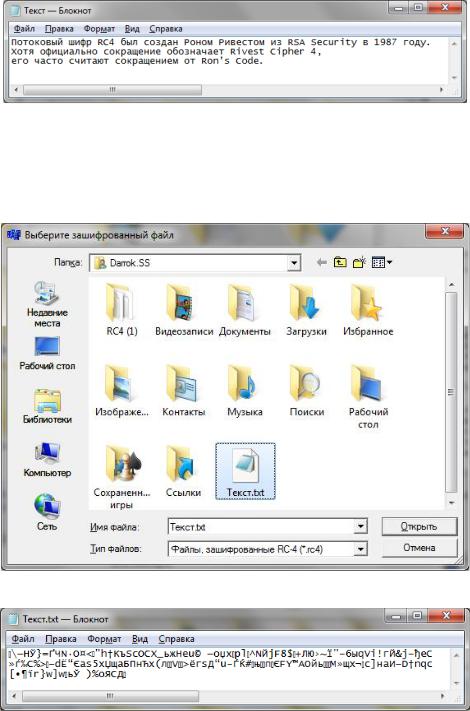Create a new folder with toolbar icon

(359, 263)
